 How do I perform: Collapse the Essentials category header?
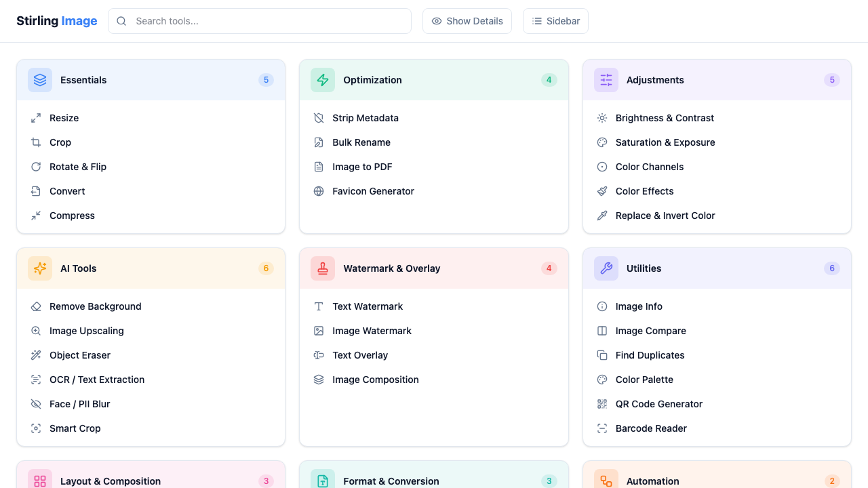coord(151,80)
